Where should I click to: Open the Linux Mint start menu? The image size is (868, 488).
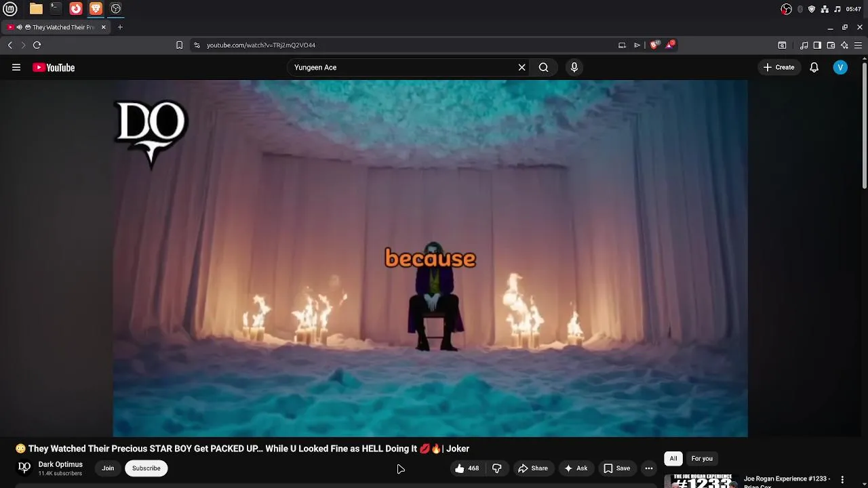(10, 9)
